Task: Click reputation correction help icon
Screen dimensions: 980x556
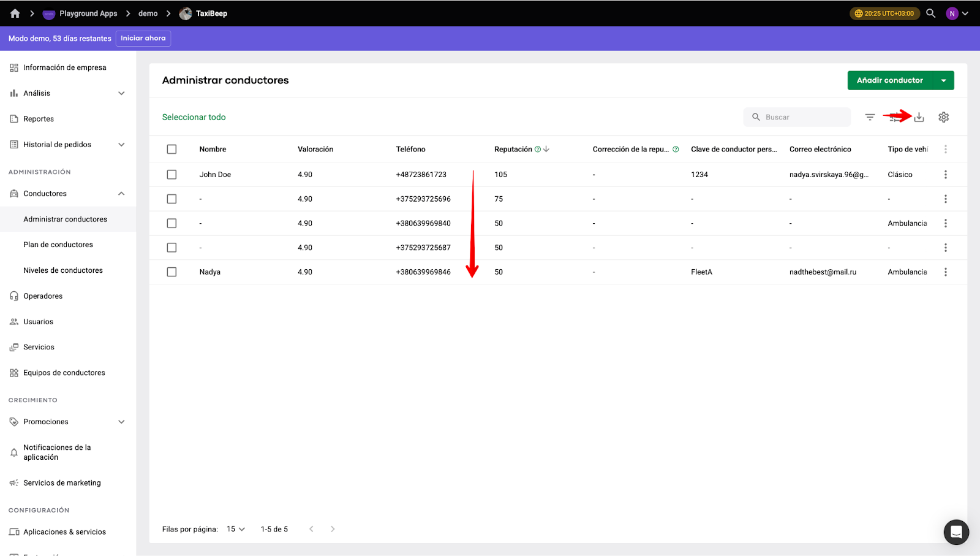Action: click(676, 149)
